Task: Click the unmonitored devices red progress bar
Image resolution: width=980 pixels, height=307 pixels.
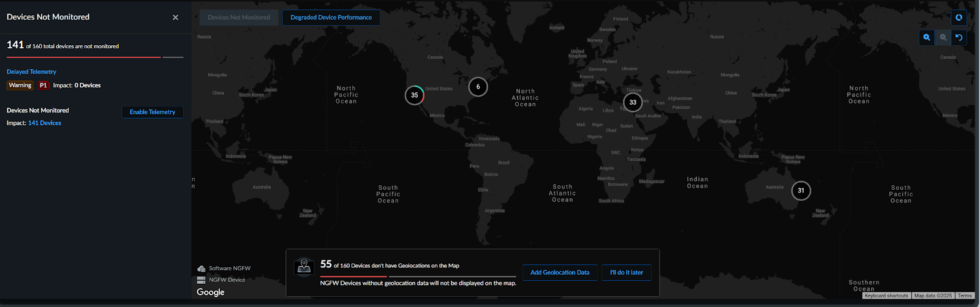Action: click(x=83, y=57)
